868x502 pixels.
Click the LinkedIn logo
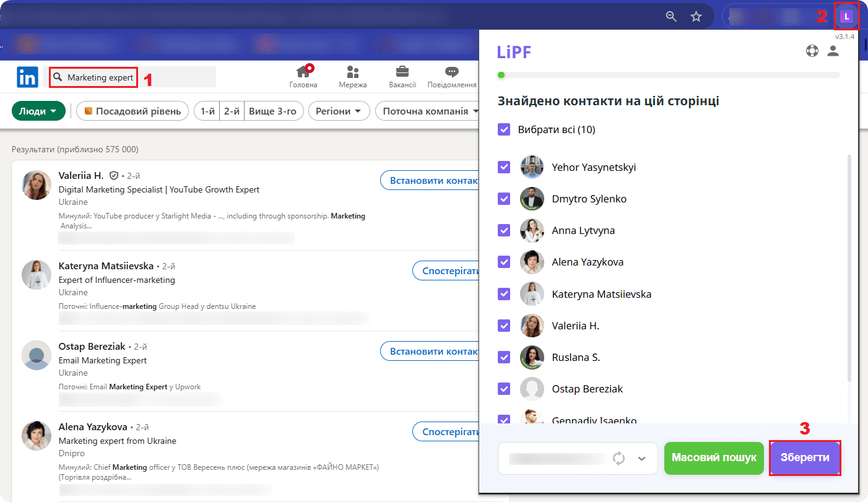(x=27, y=77)
